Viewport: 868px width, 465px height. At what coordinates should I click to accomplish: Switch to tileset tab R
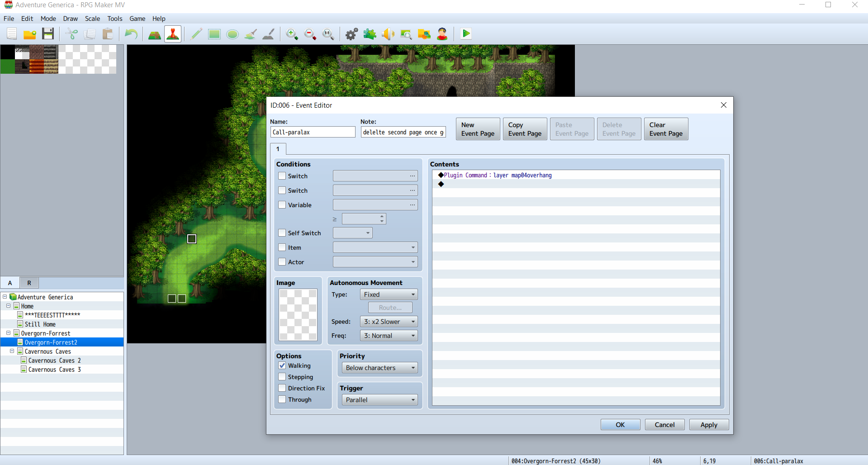point(29,283)
